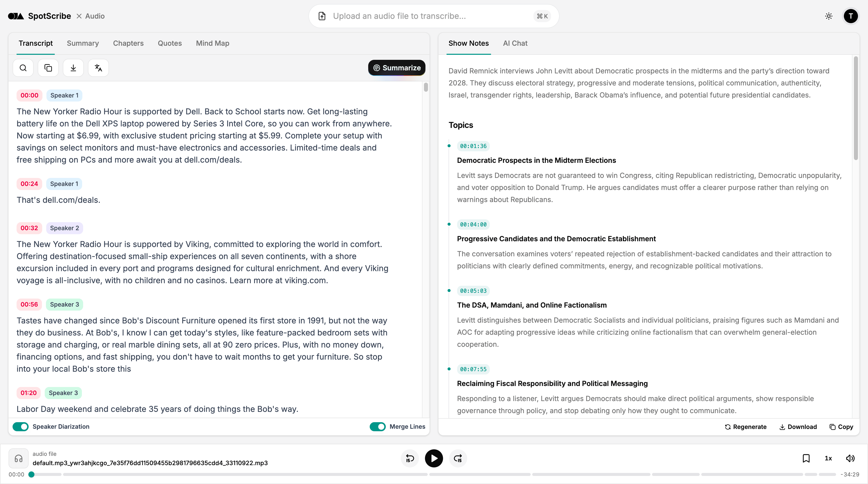This screenshot has width=868, height=484.
Task: Jump to transcript timestamp 00:00
Action: pyautogui.click(x=29, y=95)
